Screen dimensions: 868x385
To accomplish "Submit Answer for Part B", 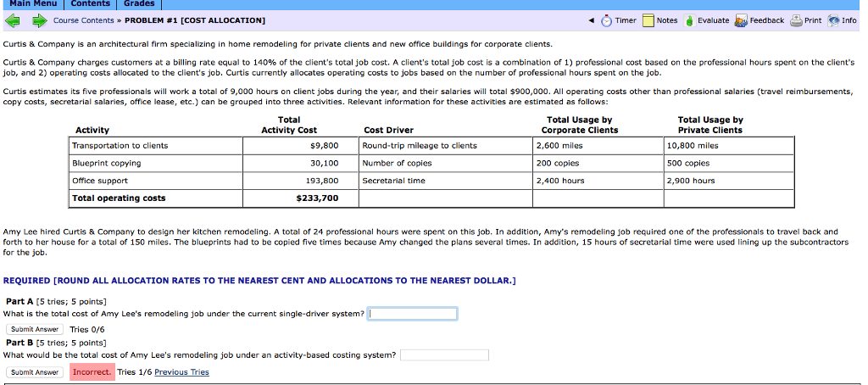I will 35,372.
